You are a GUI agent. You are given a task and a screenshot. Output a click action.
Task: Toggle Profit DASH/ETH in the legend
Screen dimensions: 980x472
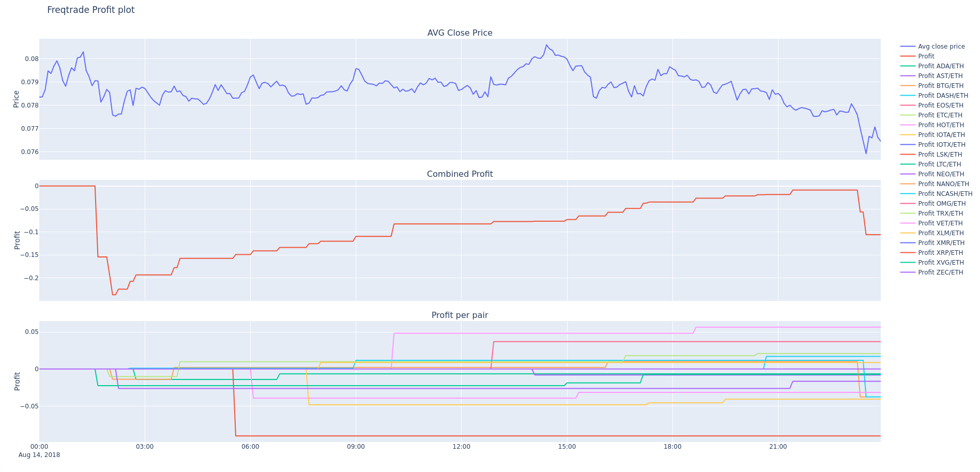(943, 96)
